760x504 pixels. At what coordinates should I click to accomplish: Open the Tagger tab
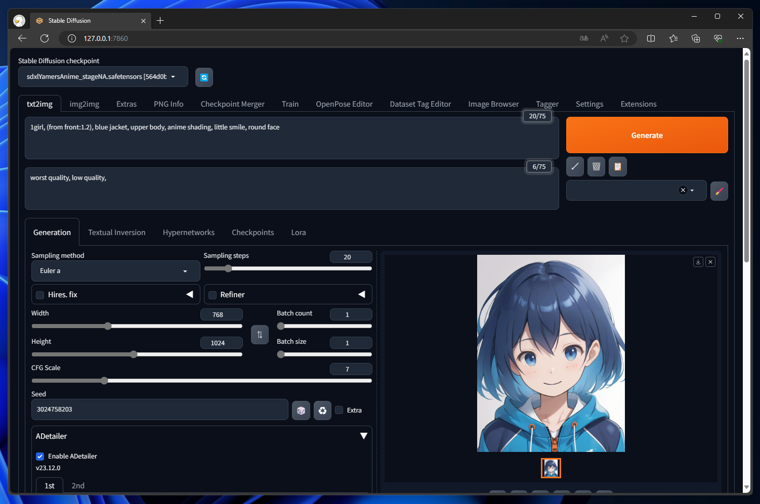(547, 104)
